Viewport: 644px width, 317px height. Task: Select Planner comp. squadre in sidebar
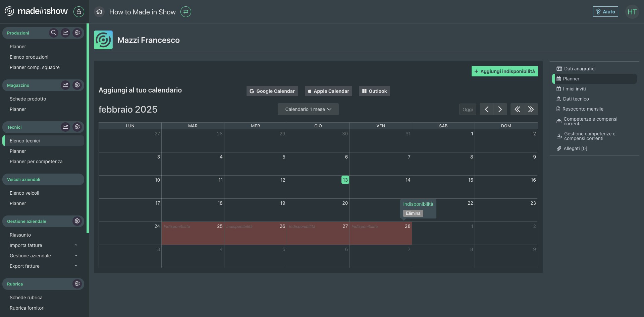35,67
